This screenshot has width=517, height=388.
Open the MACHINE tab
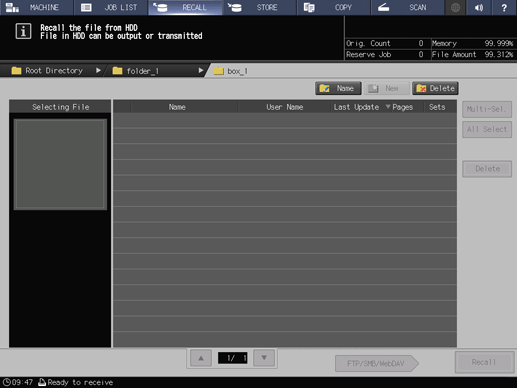point(37,7)
